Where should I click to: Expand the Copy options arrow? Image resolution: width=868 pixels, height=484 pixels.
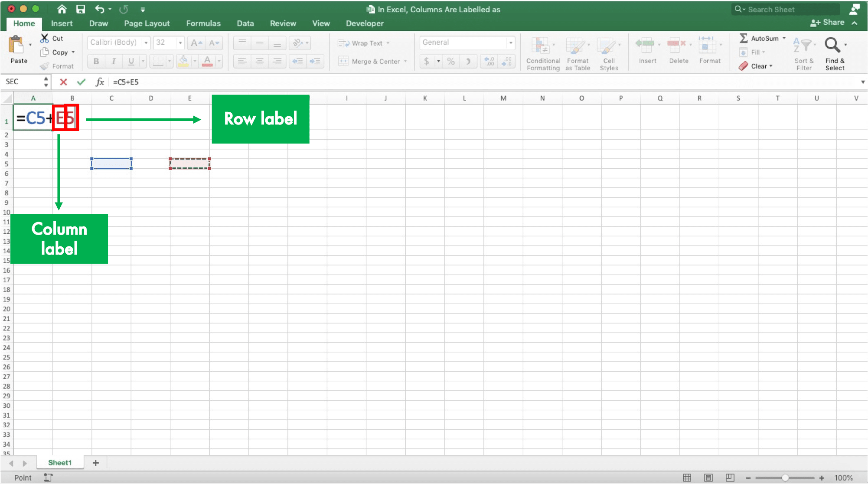pos(73,52)
